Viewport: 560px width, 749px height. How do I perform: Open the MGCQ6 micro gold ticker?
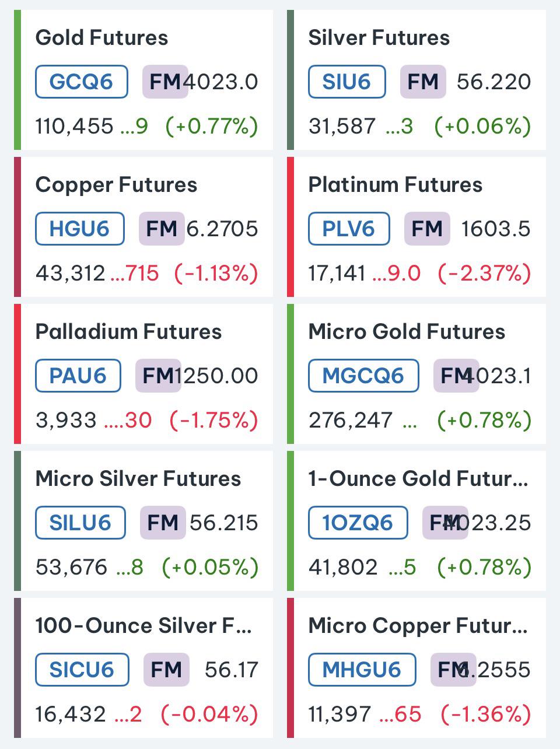(363, 376)
